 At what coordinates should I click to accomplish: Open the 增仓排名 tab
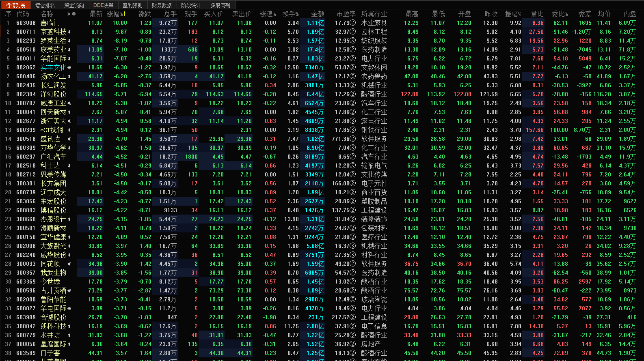(x=45, y=5)
